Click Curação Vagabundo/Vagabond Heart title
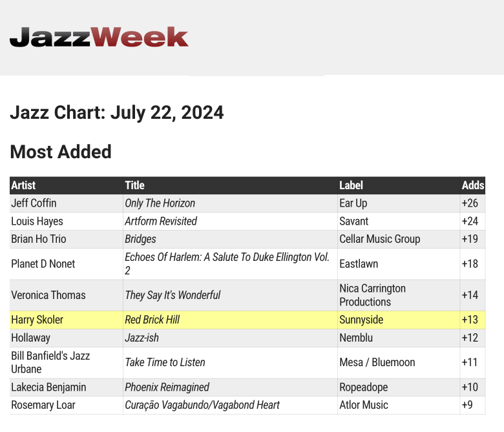Viewport: 504px width, 432px height. (x=202, y=405)
